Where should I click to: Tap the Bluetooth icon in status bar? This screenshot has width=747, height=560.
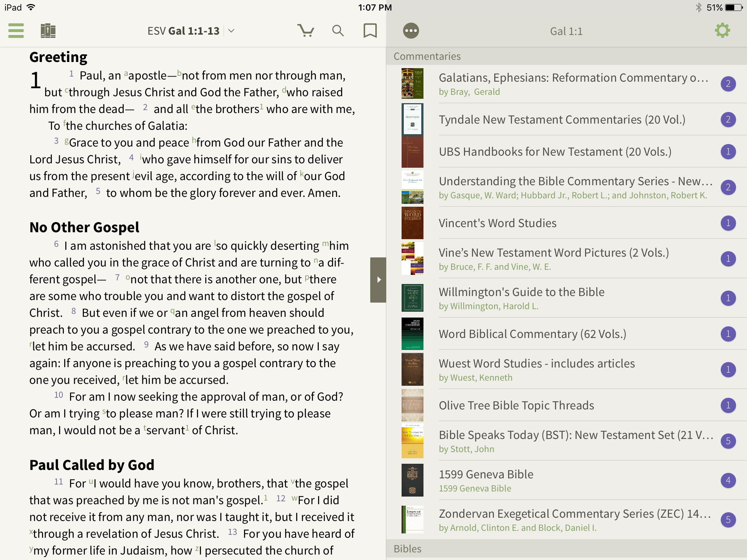(x=698, y=7)
